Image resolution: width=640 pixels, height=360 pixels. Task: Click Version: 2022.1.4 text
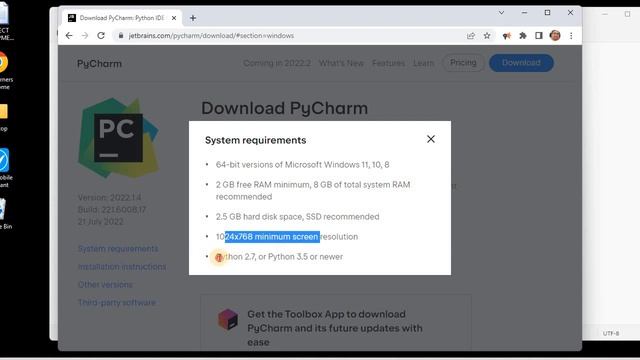point(109,198)
